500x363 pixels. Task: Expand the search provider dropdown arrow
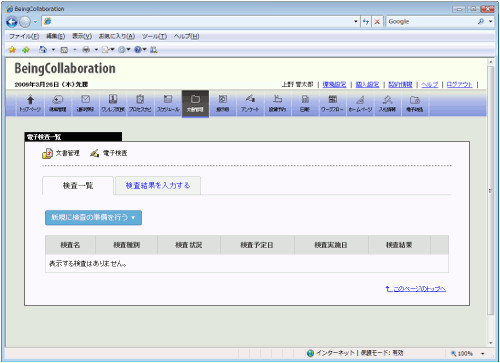[490, 21]
